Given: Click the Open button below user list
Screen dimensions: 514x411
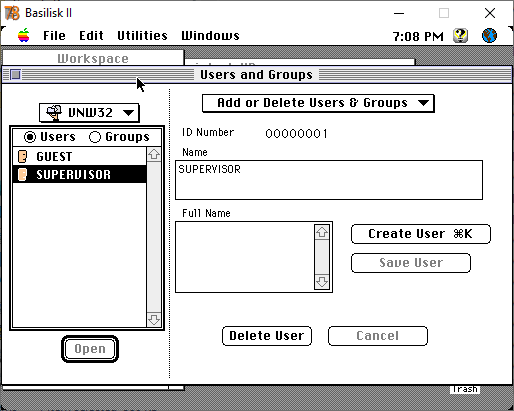Looking at the screenshot, I should pos(90,349).
